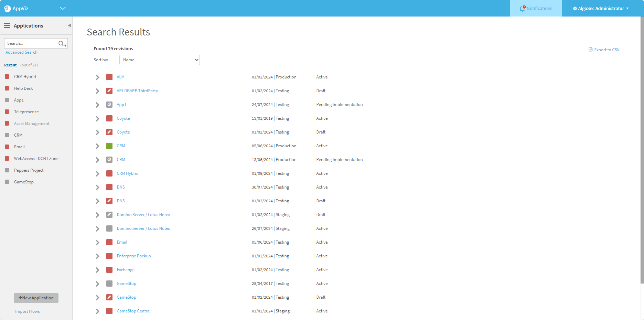Click the New Application button
Viewport: 644px width, 320px height.
[x=36, y=298]
